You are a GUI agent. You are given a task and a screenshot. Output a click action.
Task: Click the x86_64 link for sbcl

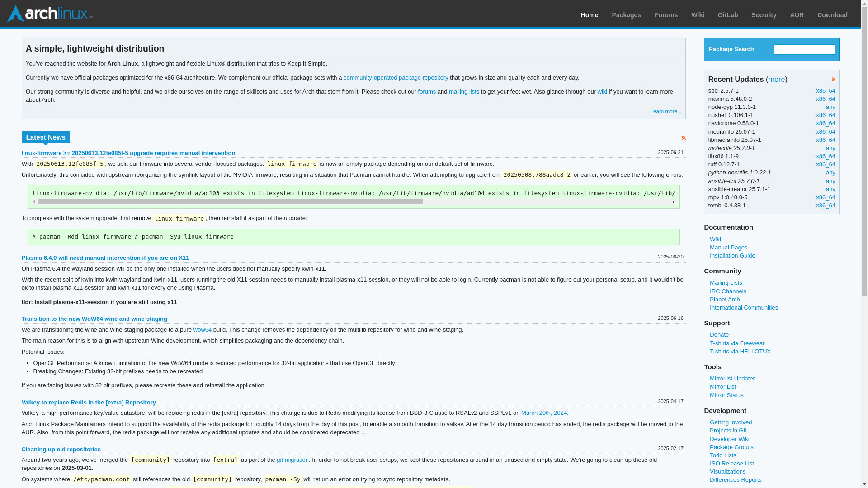(x=825, y=91)
